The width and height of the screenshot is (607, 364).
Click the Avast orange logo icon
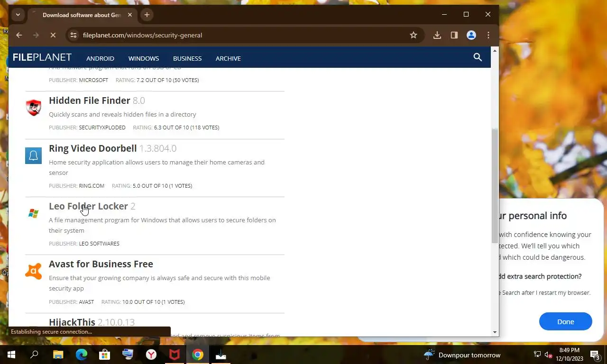33,271
